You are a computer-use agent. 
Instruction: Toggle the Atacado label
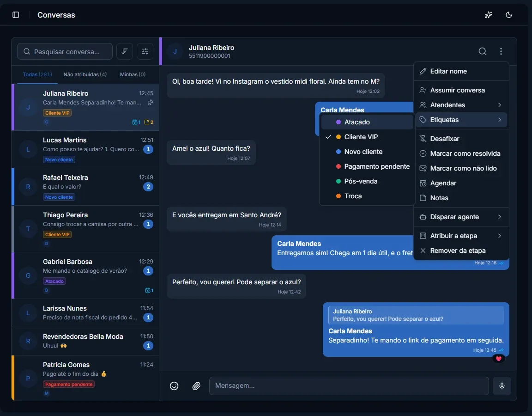[367, 122]
